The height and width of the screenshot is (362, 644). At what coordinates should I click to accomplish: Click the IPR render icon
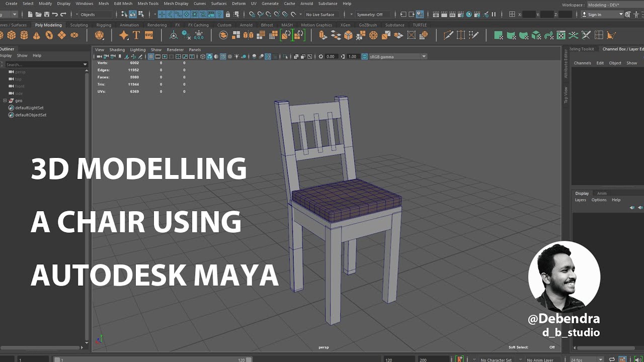[452, 15]
